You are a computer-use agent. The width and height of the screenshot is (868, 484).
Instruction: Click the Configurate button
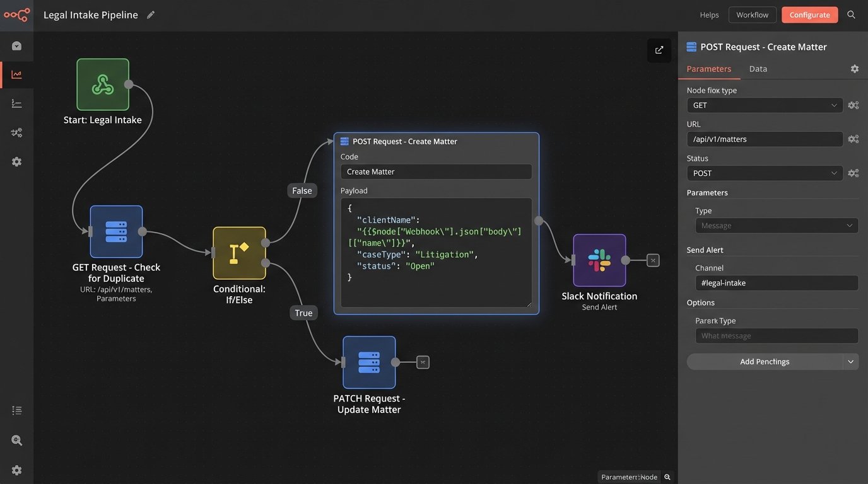click(x=809, y=14)
